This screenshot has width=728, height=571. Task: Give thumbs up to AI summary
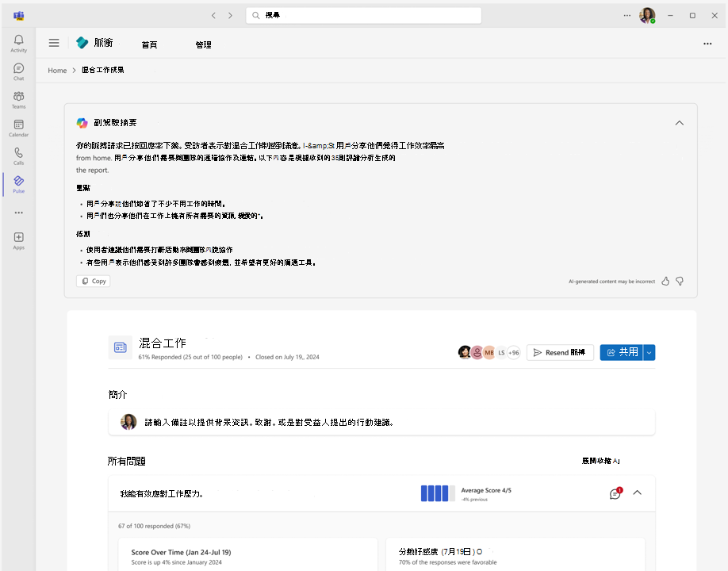click(x=665, y=282)
